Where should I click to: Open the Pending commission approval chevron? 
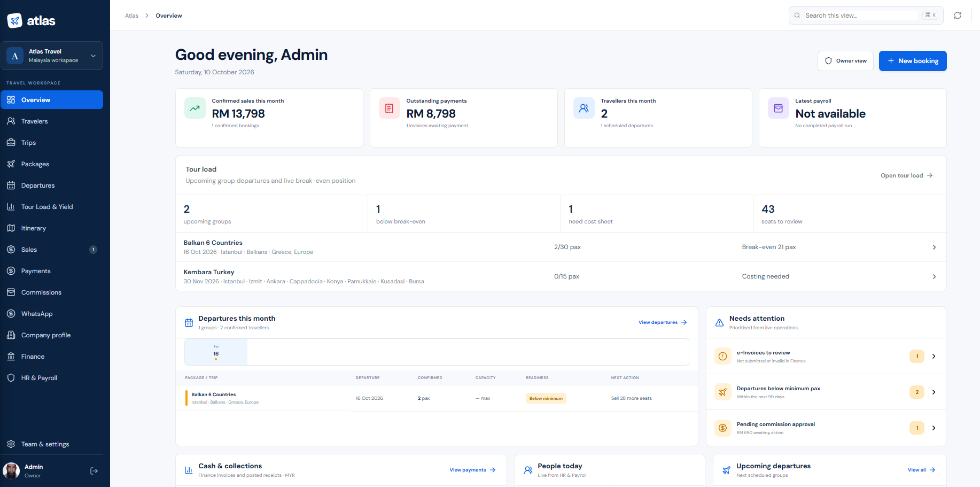(934, 428)
